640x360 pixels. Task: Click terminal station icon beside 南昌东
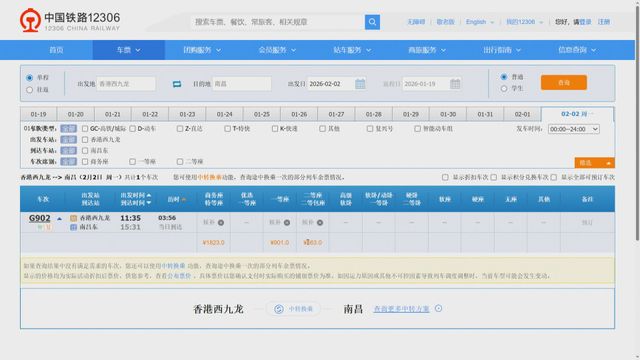[x=73, y=227]
